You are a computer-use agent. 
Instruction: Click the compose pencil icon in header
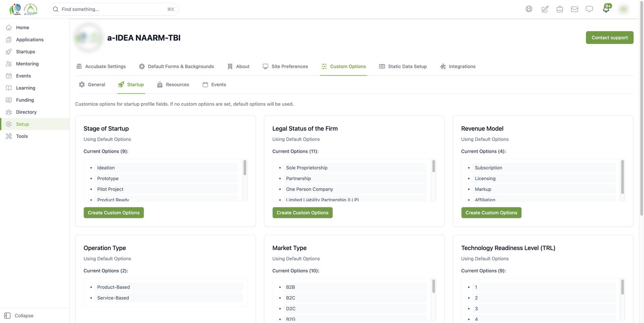tap(545, 9)
